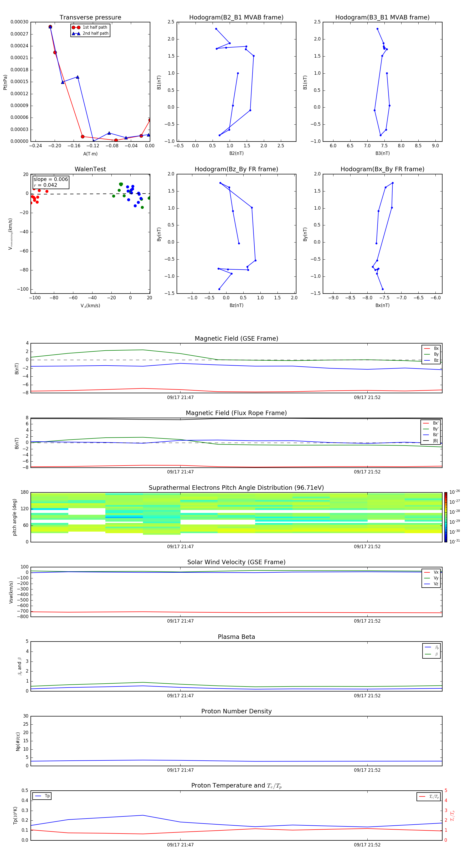473x868 pixels.
Task: Click the "Hodogram(B2_B1 MVAB frame)" title
Action: coord(236,17)
